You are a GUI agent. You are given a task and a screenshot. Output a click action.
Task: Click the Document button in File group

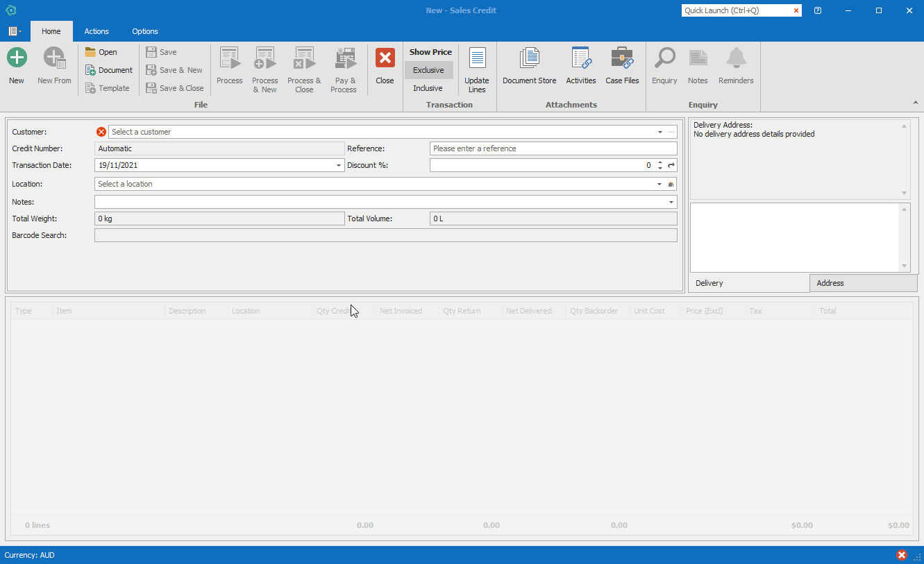click(108, 70)
